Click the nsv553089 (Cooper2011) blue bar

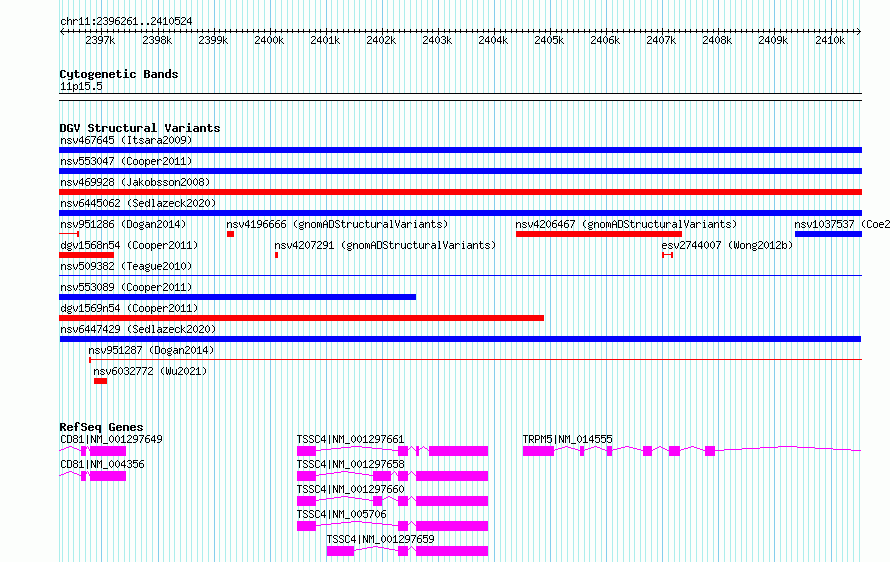click(x=237, y=297)
